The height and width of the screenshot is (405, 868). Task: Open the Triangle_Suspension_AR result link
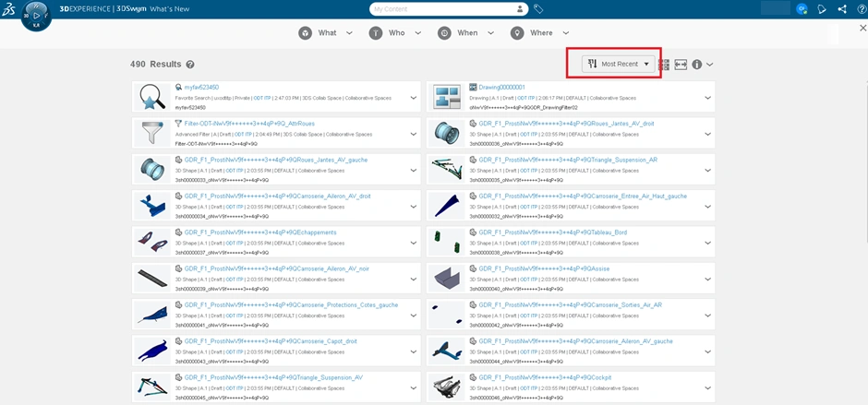tap(568, 160)
